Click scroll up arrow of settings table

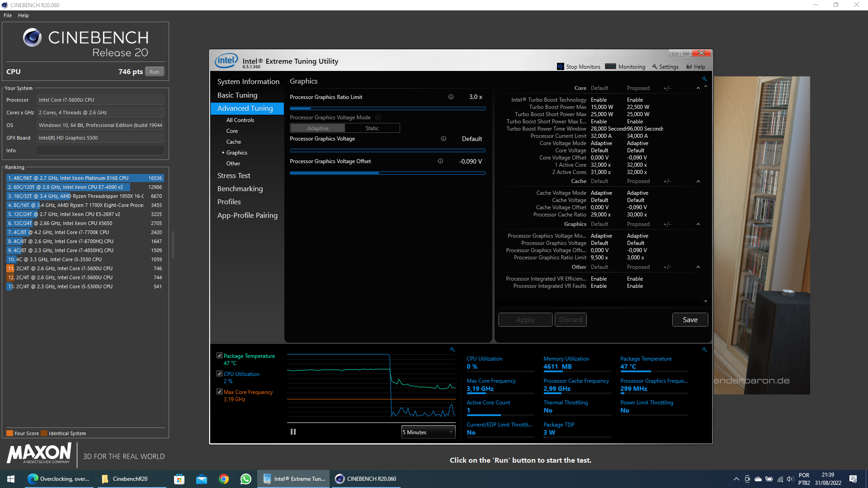pyautogui.click(x=706, y=86)
